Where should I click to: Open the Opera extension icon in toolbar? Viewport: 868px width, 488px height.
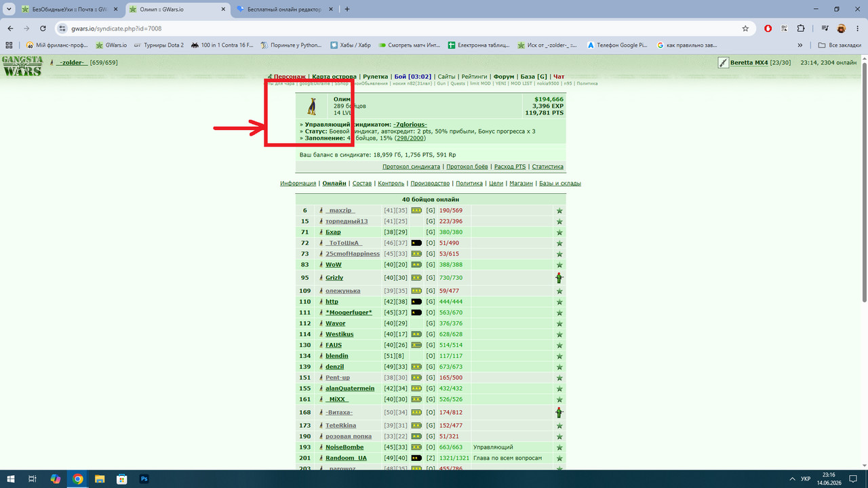(768, 28)
